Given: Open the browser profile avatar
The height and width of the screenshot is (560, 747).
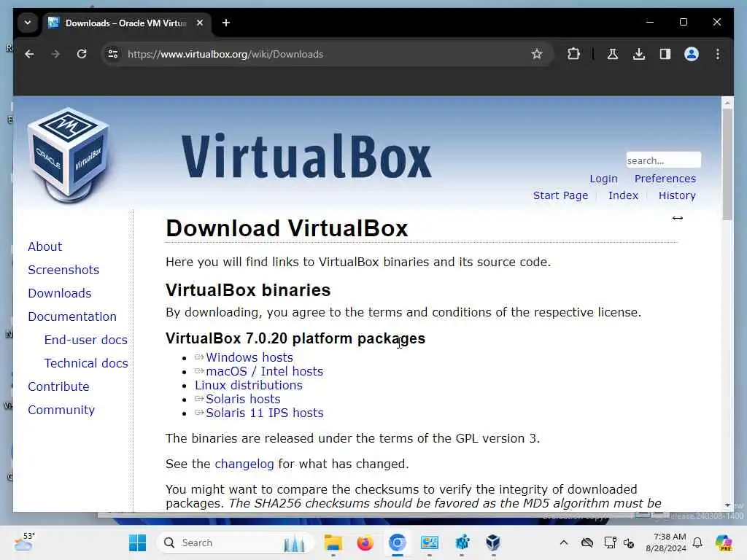Looking at the screenshot, I should click(x=692, y=54).
